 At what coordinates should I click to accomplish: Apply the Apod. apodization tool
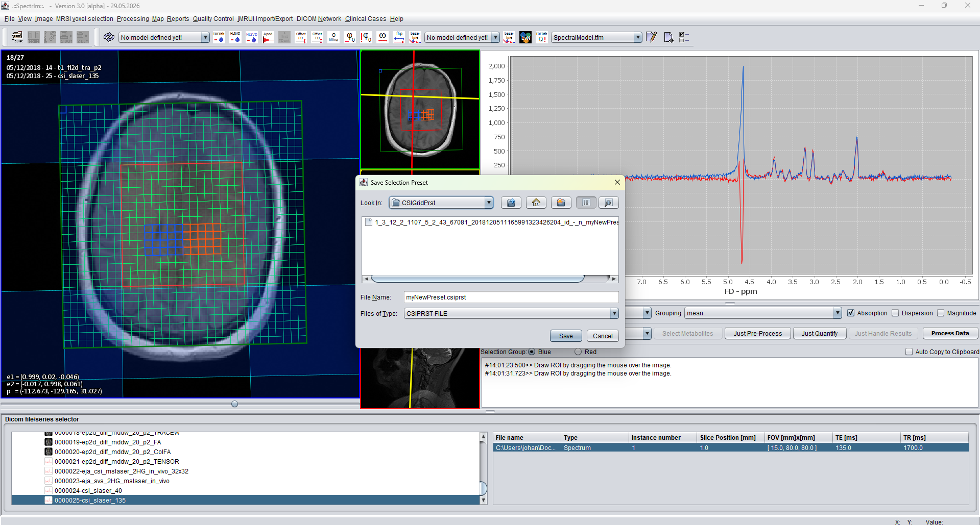268,37
